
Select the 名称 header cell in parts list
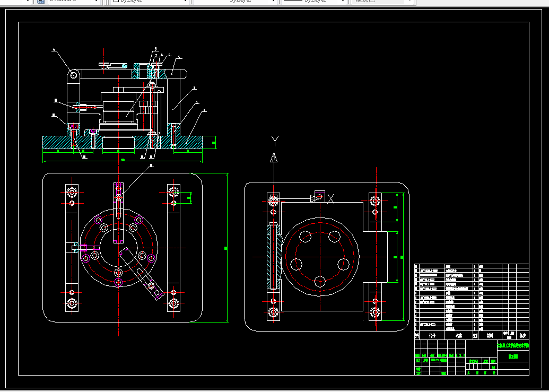[459, 335]
